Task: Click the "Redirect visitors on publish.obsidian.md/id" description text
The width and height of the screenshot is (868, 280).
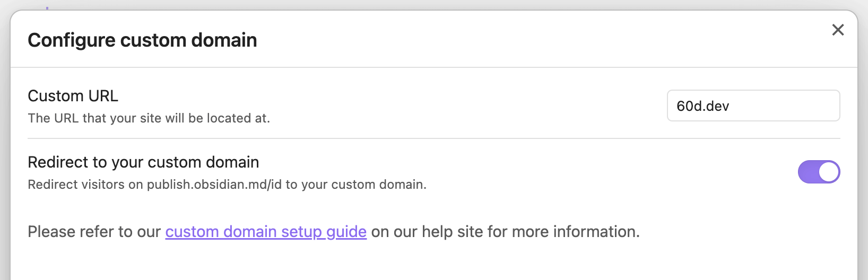Action: (227, 185)
